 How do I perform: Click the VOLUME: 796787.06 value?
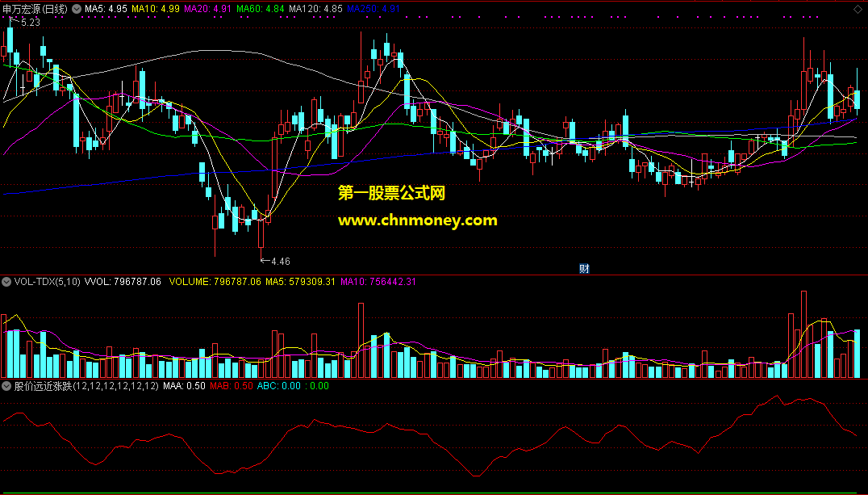pos(215,282)
